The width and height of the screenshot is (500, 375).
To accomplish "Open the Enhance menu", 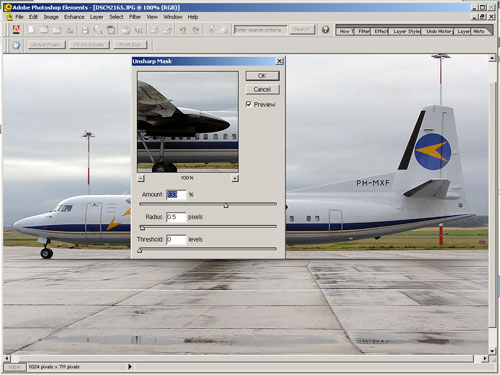I will [x=74, y=17].
